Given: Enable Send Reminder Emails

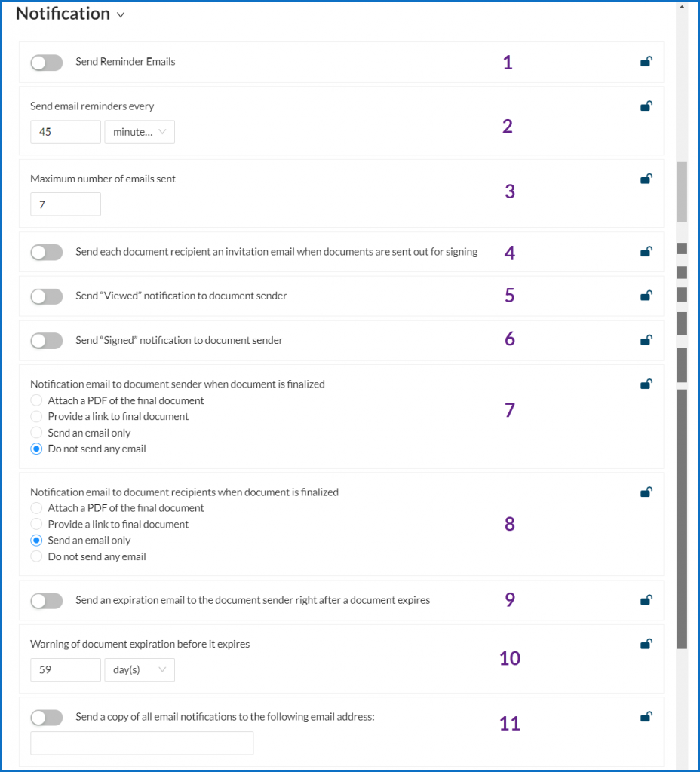Looking at the screenshot, I should pyautogui.click(x=46, y=63).
